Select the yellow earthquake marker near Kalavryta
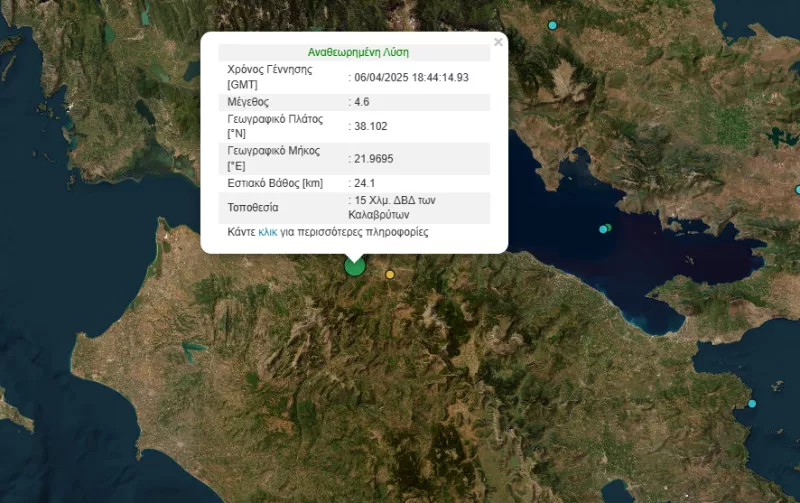Screen dimensions: 800x503 point(390,274)
